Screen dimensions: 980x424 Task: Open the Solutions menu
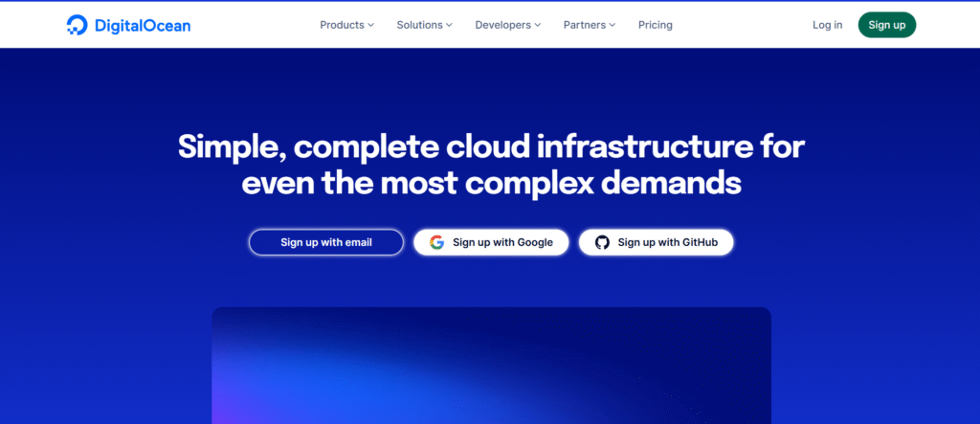420,25
